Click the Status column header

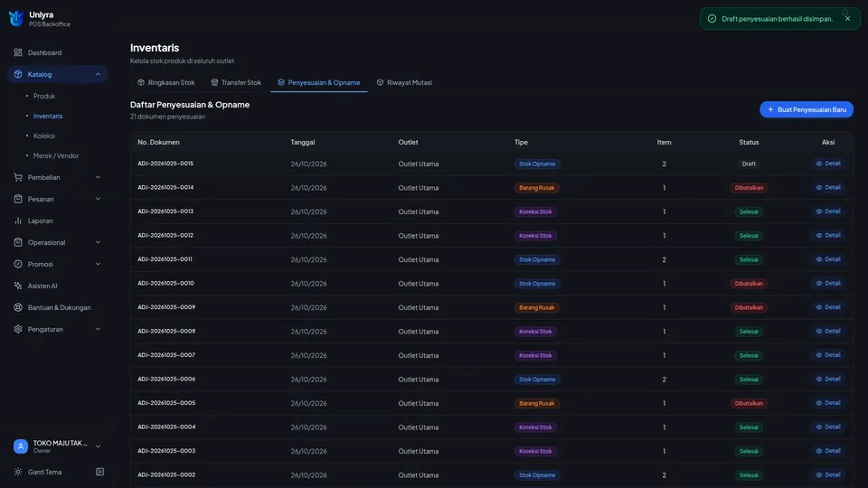(749, 142)
